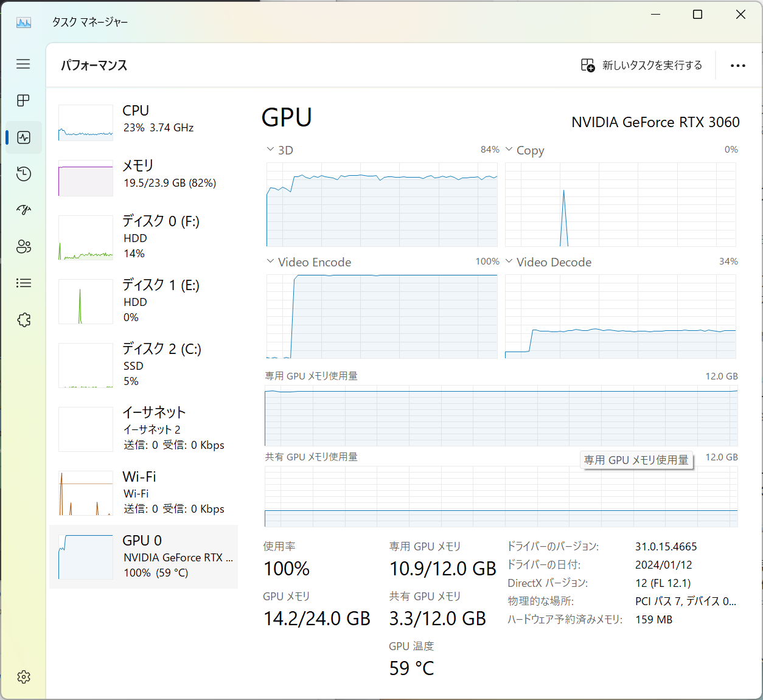This screenshot has height=700, width=763.
Task: Click the Video Encode usage graph
Action: (x=382, y=316)
